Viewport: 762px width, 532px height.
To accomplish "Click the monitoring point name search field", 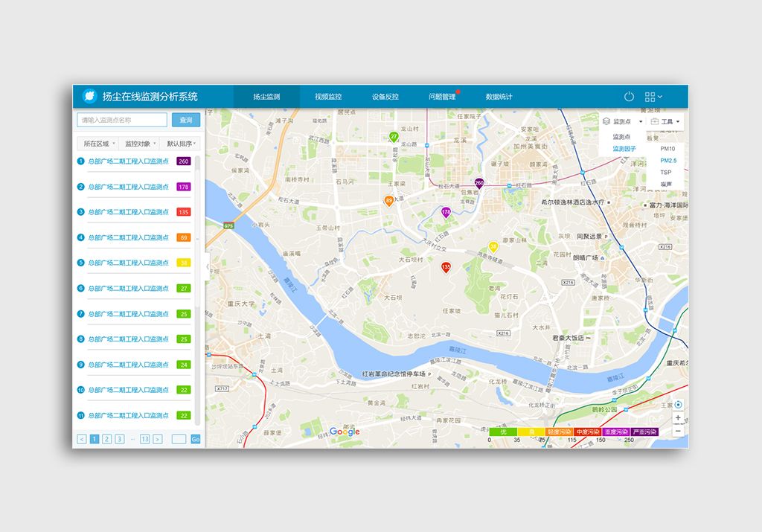I will (x=122, y=120).
